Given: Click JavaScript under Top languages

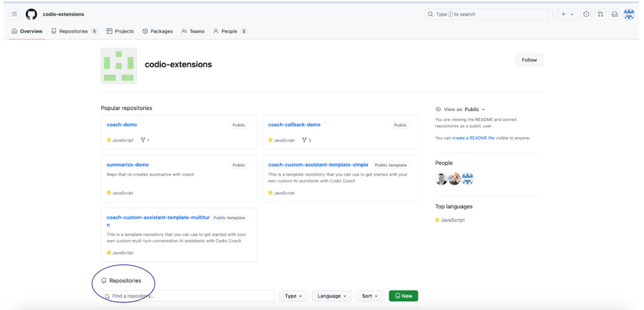Looking at the screenshot, I should pos(453,220).
